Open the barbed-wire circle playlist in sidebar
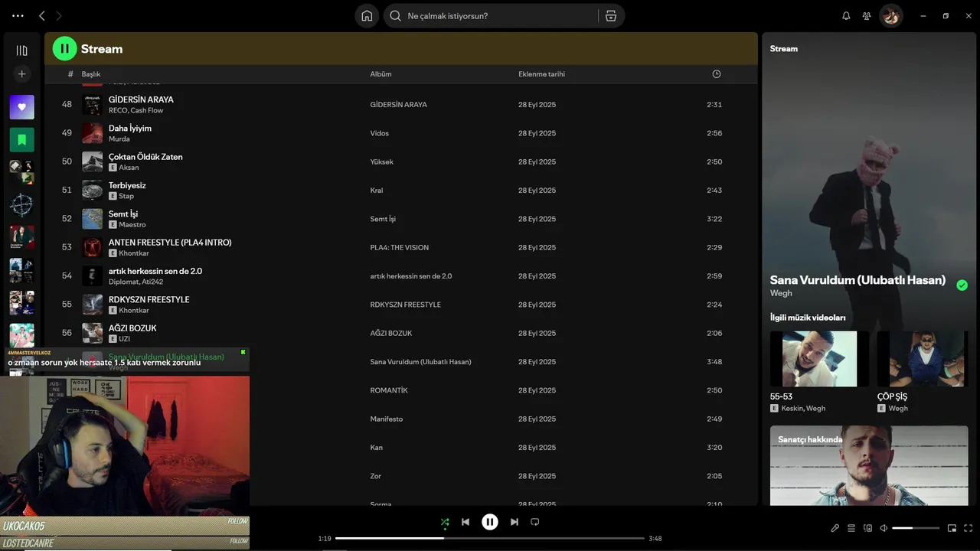The image size is (980, 551). pos(21,205)
